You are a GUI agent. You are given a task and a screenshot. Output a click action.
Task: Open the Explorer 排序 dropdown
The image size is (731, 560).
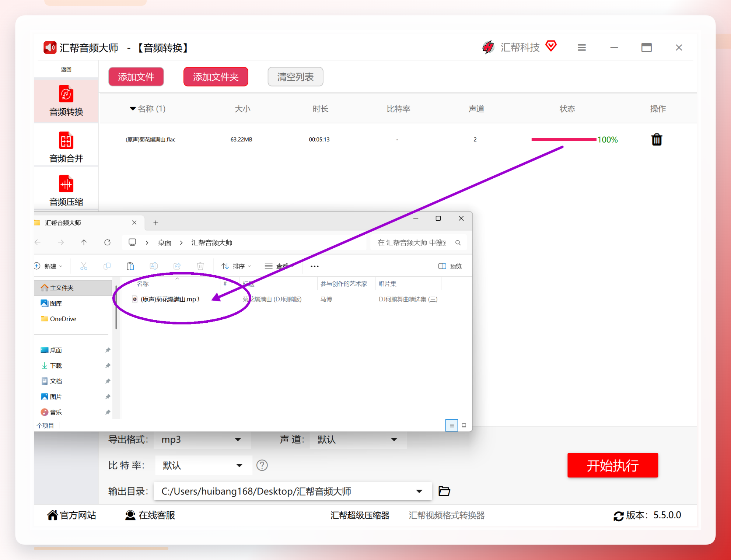point(236,266)
